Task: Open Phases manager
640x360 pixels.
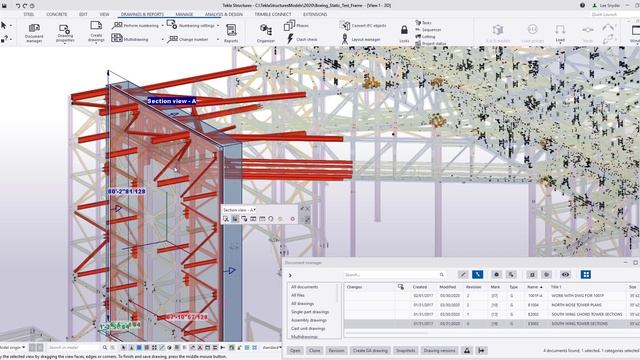Action: point(296,25)
